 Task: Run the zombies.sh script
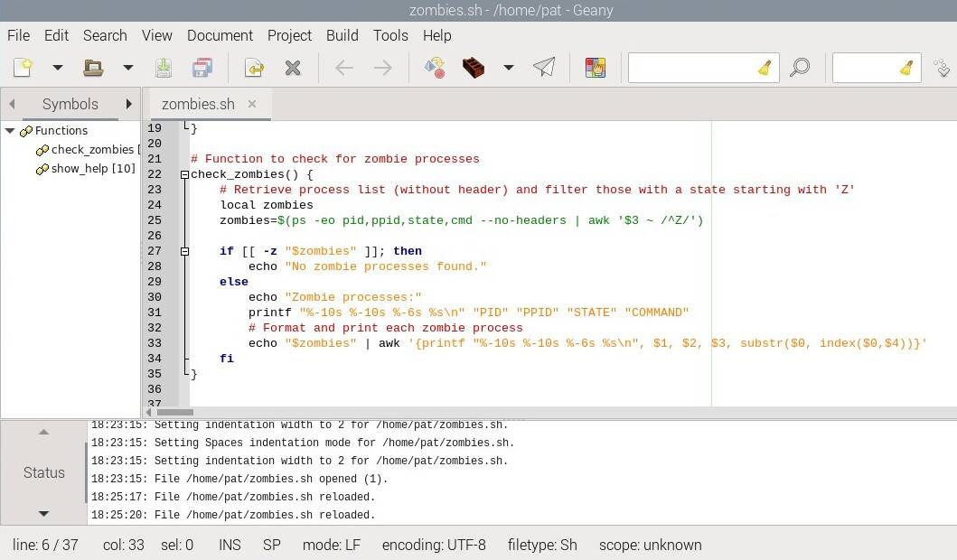[543, 67]
